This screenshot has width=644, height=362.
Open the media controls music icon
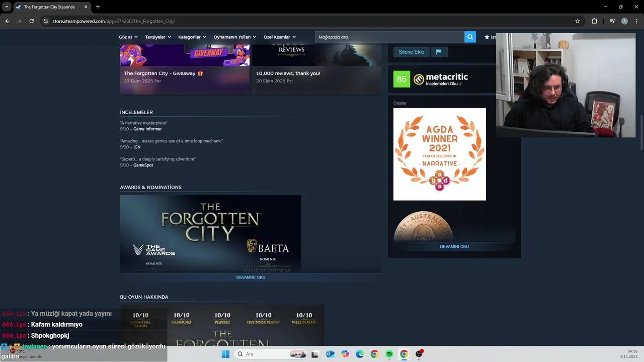point(612,21)
